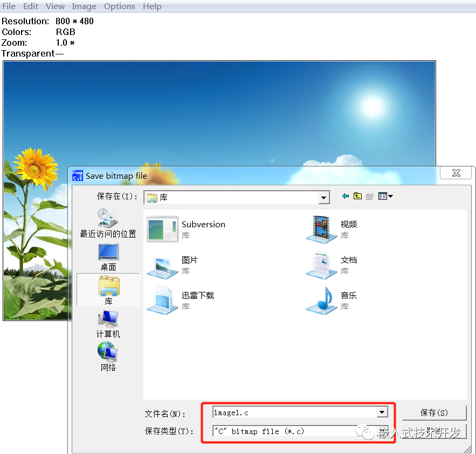
Task: Expand the file name dropdown arrow
Action: (x=382, y=412)
